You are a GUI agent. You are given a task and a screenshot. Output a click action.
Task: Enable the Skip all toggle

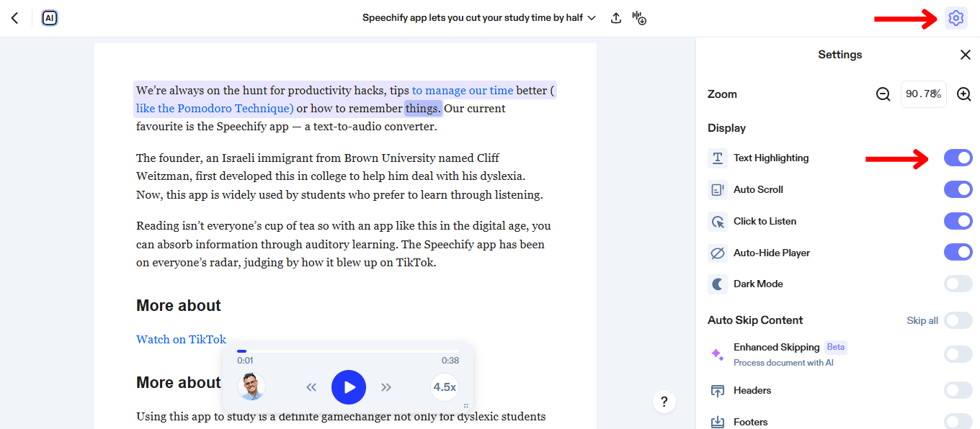pos(958,320)
